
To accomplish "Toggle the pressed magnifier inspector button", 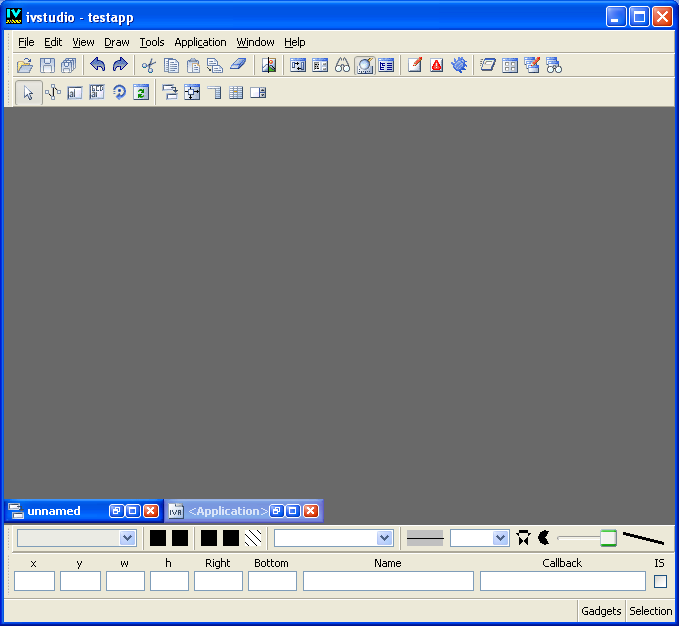I will coord(364,65).
